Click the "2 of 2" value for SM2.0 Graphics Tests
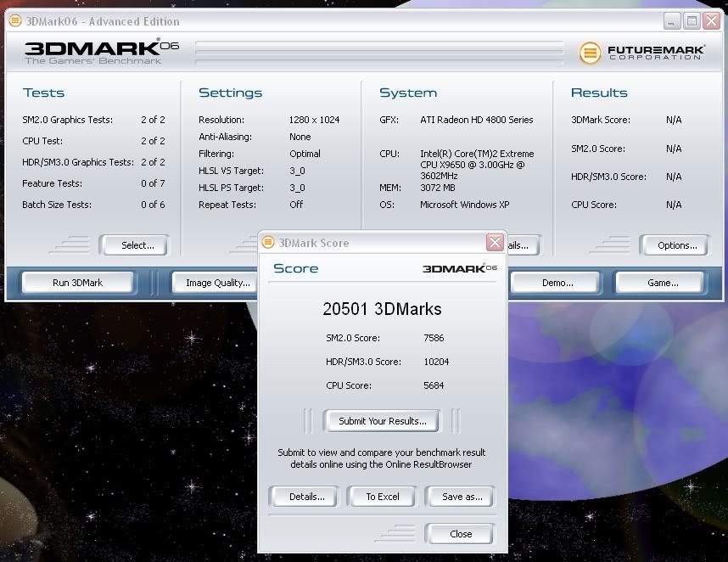This screenshot has width=728, height=562. pyautogui.click(x=153, y=120)
